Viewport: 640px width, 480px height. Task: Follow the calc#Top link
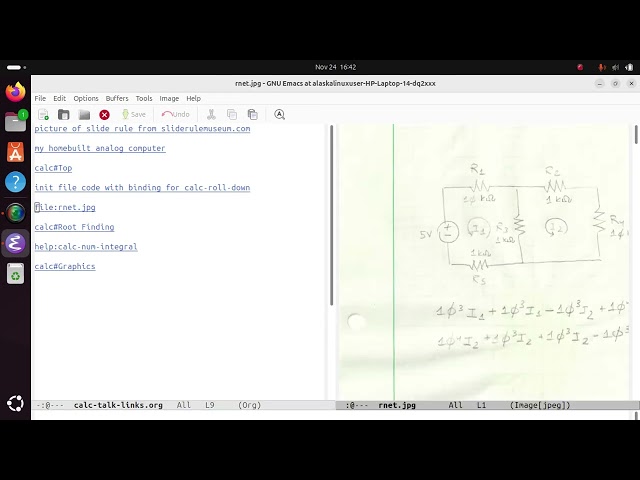point(53,168)
